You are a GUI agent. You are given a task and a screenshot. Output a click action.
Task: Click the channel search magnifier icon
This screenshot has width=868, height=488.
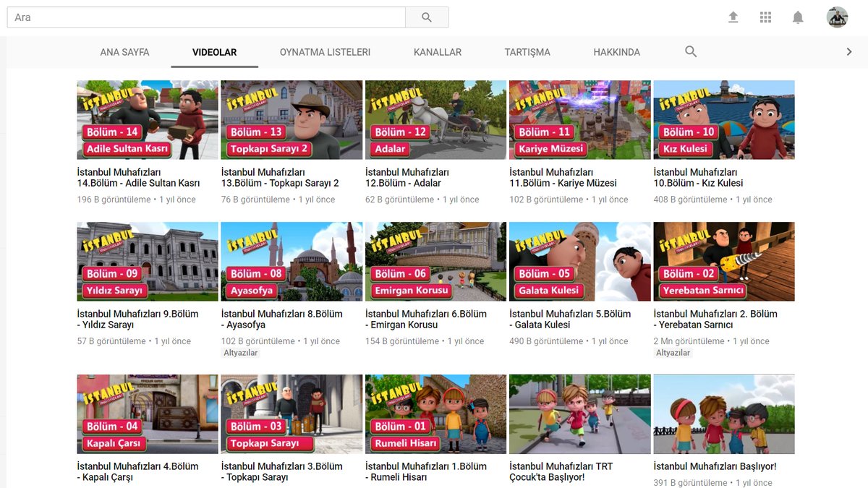(x=691, y=52)
